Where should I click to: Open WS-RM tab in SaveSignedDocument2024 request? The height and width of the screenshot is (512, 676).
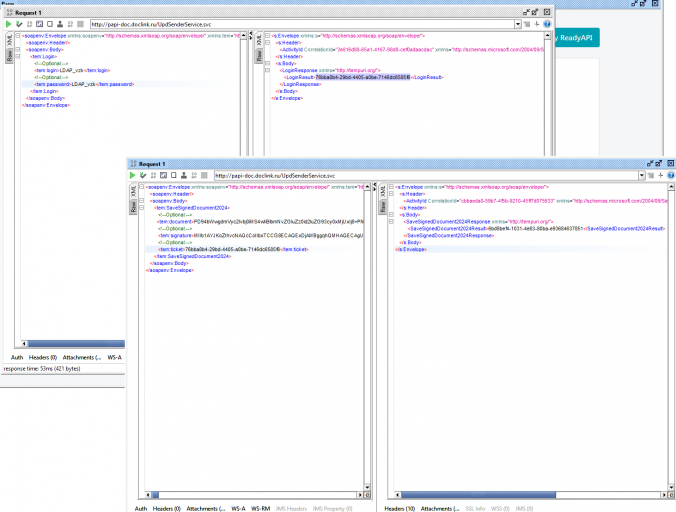coord(260,509)
